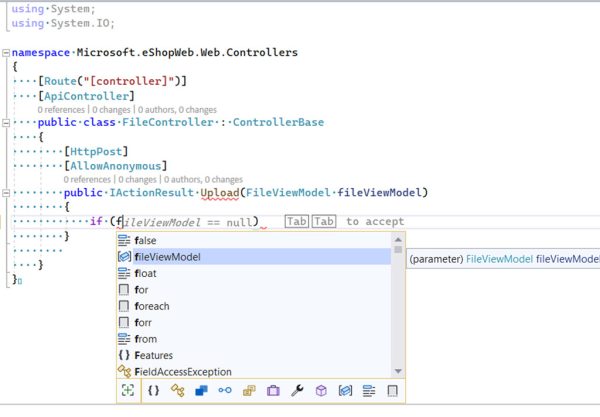Image resolution: width=600 pixels, height=417 pixels.
Task: Click the first Tab key hint box
Action: [297, 222]
